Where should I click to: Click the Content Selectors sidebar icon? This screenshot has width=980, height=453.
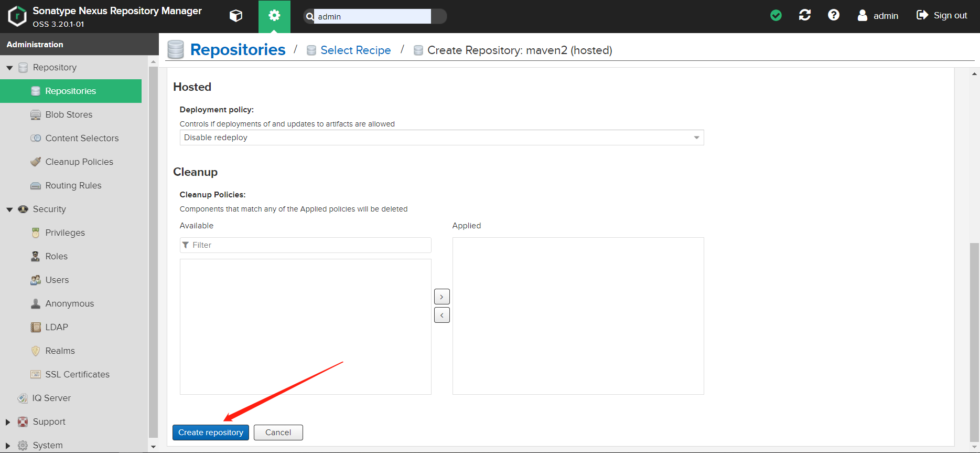36,139
